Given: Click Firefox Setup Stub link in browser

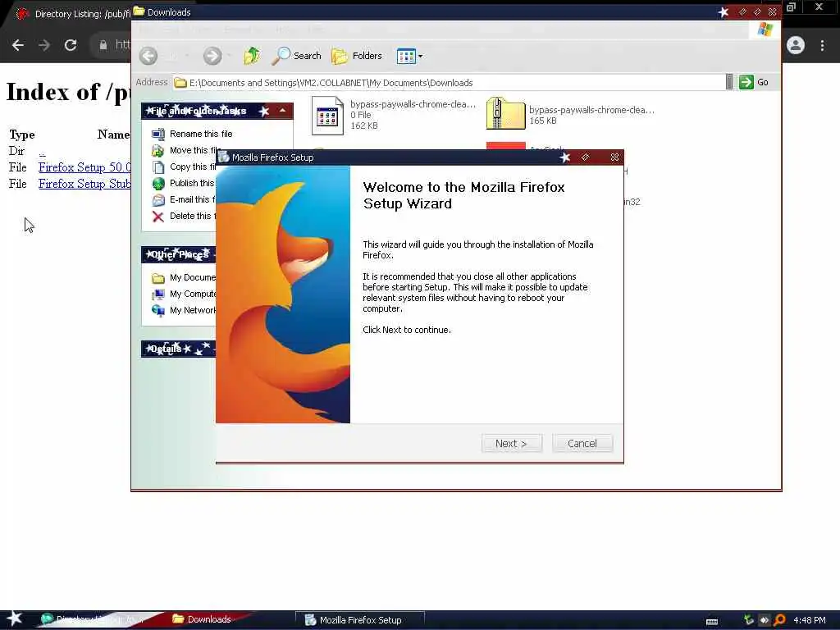Looking at the screenshot, I should pyautogui.click(x=84, y=184).
